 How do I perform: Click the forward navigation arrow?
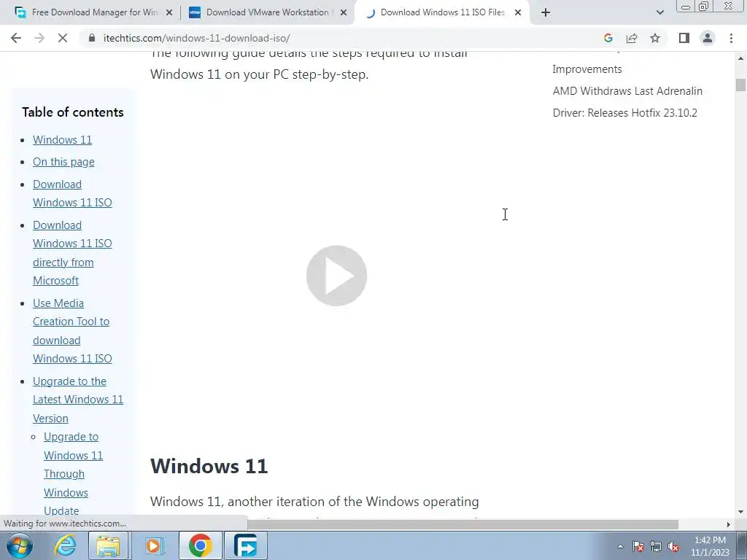(39, 38)
